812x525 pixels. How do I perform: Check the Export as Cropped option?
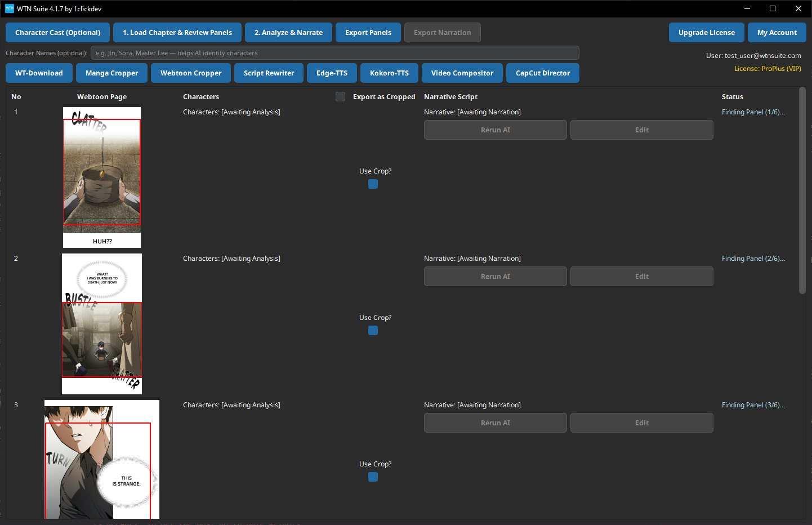pos(340,96)
